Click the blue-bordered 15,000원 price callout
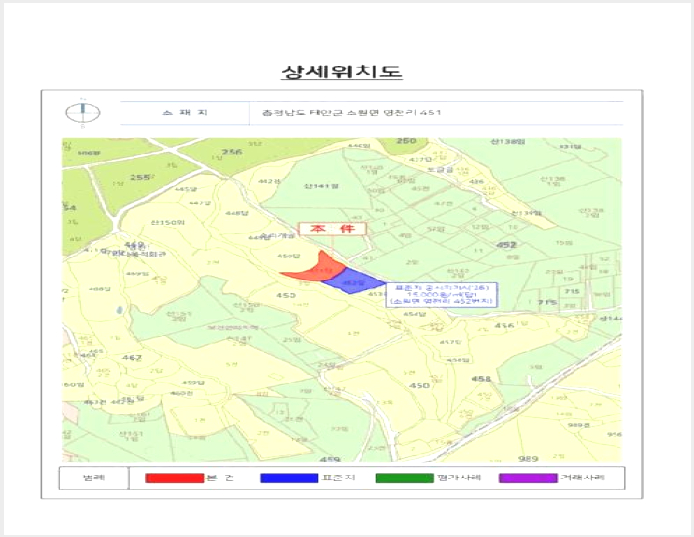694x537 pixels. click(x=441, y=294)
